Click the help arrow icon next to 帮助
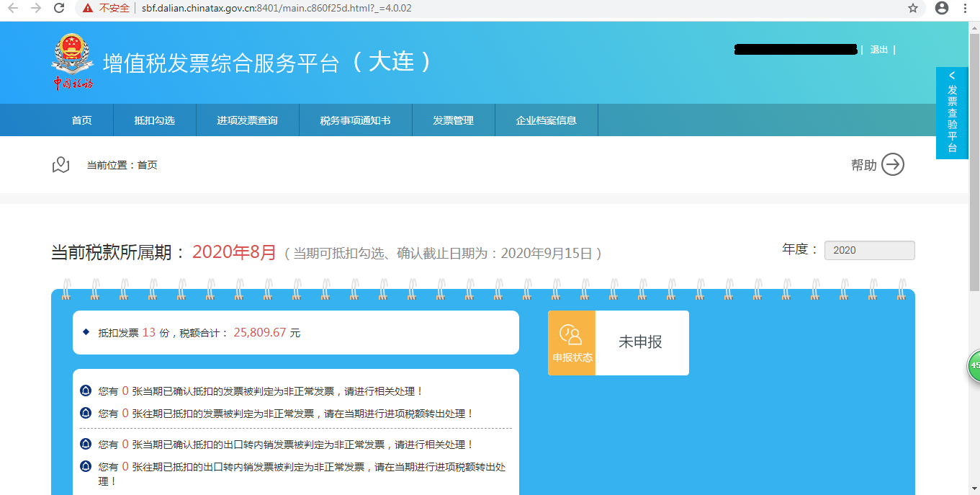 [x=893, y=164]
